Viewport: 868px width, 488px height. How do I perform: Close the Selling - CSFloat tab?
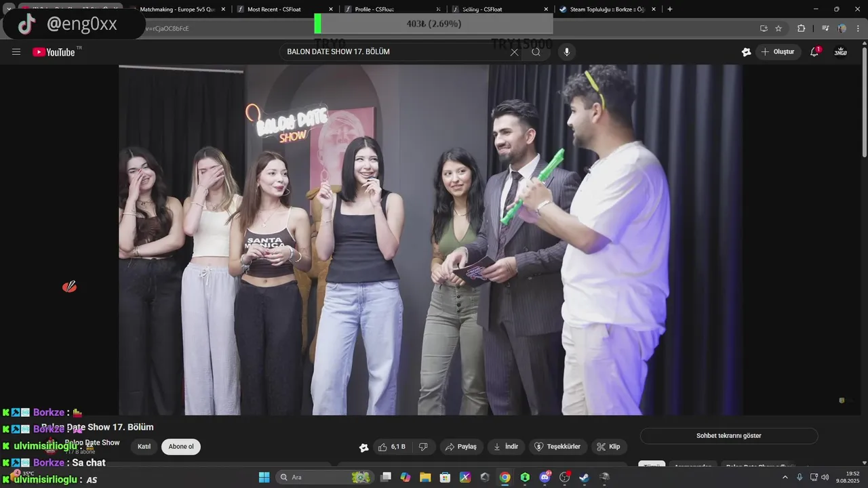coord(546,9)
